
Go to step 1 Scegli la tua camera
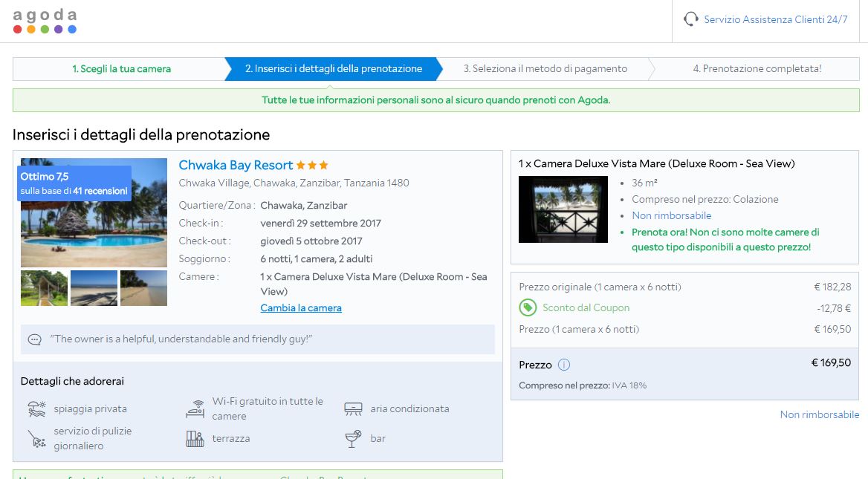121,68
